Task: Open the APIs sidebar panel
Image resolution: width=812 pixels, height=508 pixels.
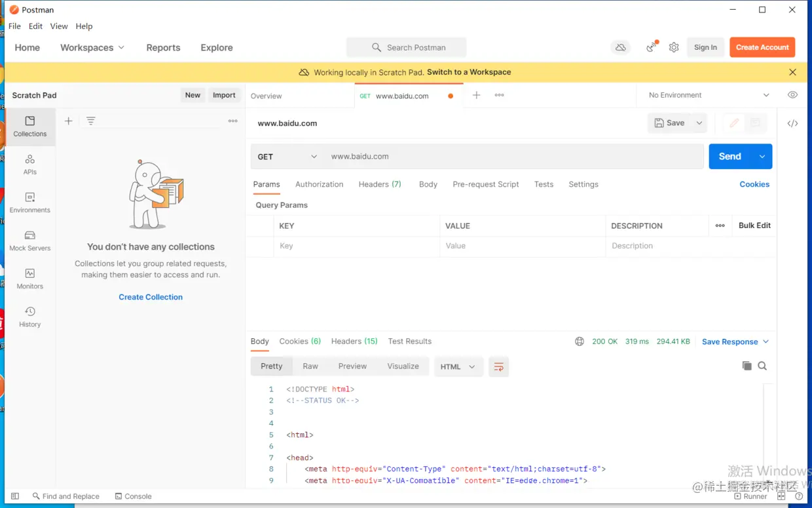Action: pos(30,165)
